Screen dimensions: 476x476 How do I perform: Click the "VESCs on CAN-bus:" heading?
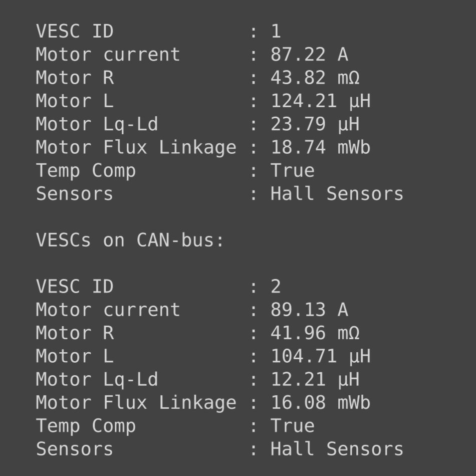tap(130, 241)
